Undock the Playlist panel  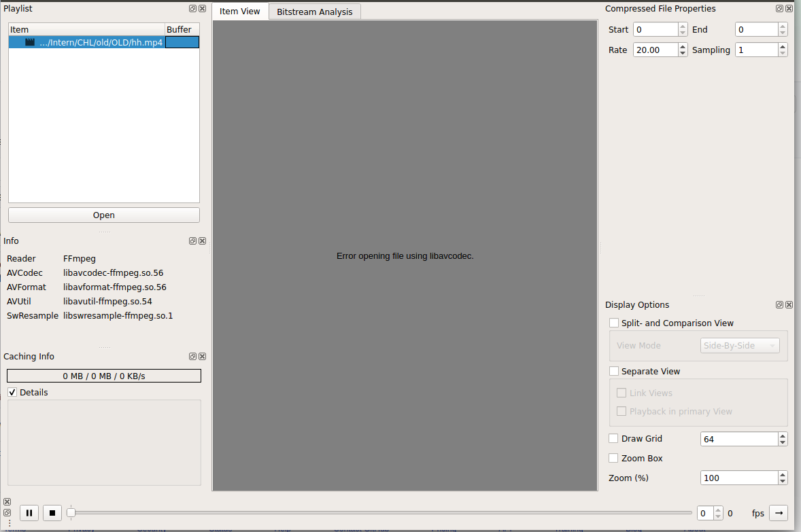pyautogui.click(x=192, y=8)
